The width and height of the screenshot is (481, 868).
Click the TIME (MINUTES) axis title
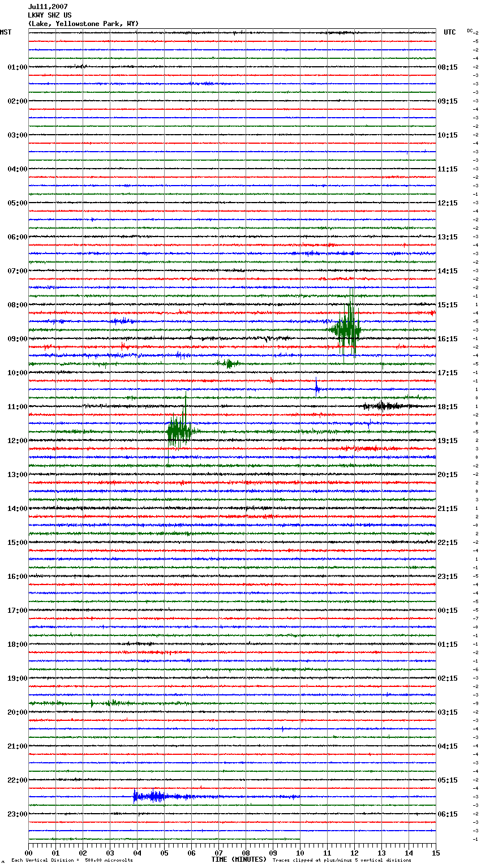[x=239, y=860]
